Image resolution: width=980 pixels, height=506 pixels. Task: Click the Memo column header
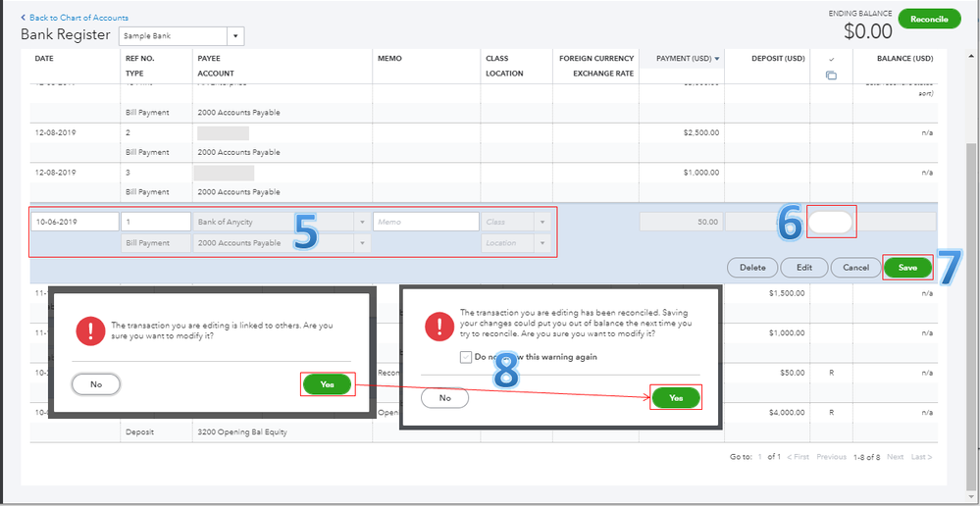(389, 59)
